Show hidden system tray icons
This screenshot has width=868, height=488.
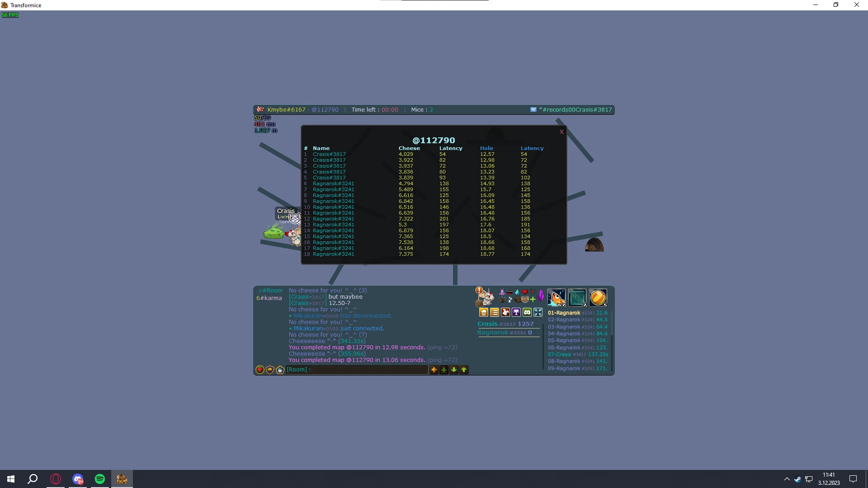click(x=787, y=479)
